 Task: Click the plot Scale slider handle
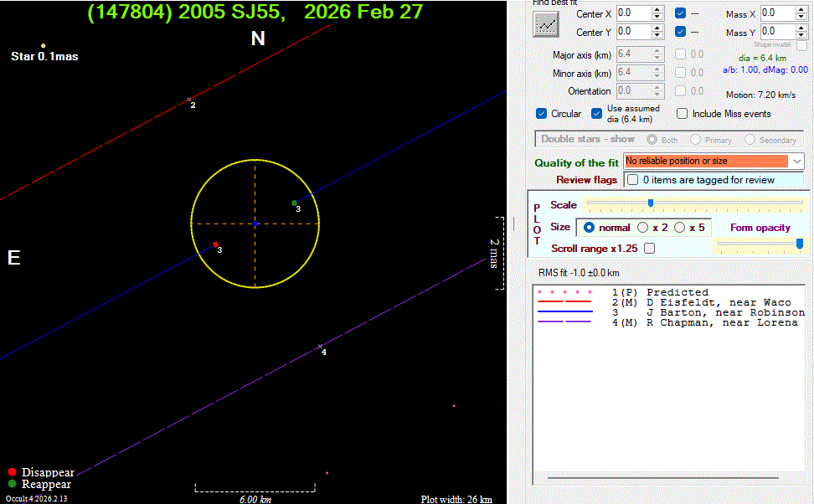pyautogui.click(x=651, y=203)
